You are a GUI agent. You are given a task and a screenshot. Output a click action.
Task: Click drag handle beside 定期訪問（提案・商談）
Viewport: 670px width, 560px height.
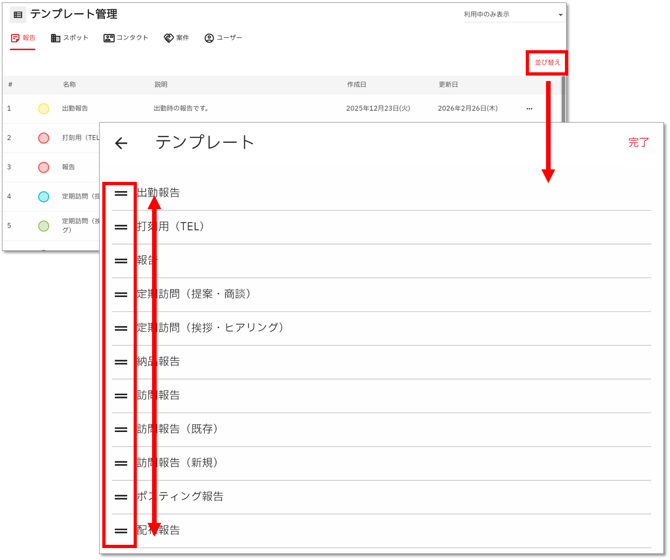(121, 294)
